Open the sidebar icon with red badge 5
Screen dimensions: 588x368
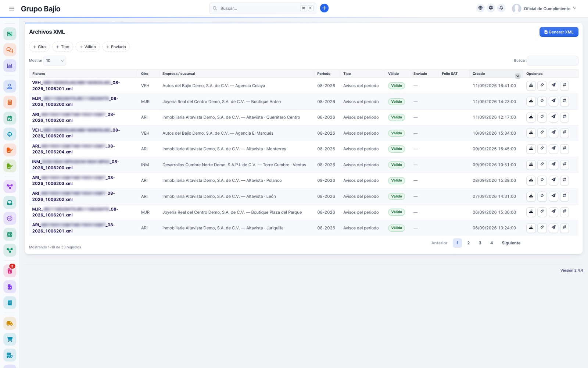(x=10, y=271)
